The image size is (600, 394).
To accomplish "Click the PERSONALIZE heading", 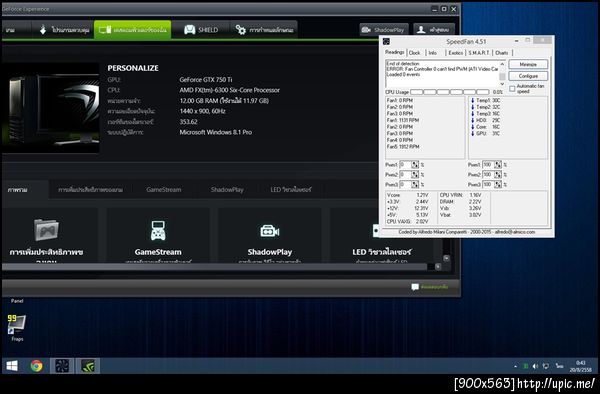I will (133, 68).
